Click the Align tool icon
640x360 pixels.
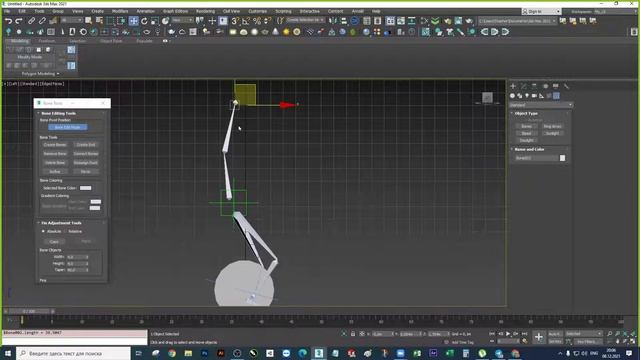point(344,20)
